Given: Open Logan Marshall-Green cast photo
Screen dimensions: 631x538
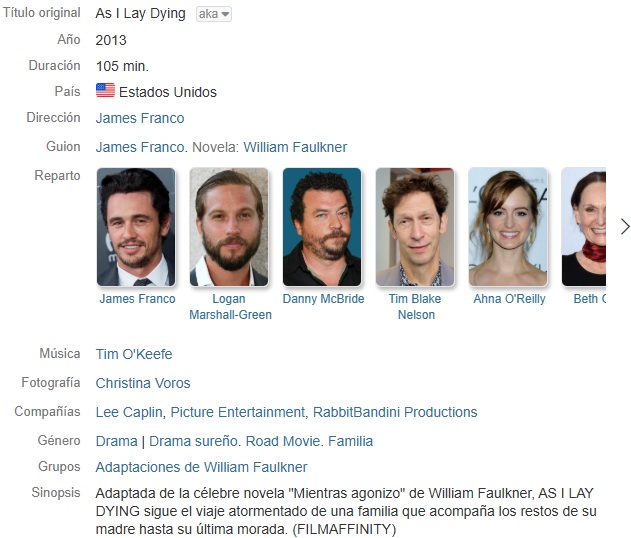Looking at the screenshot, I should [229, 227].
